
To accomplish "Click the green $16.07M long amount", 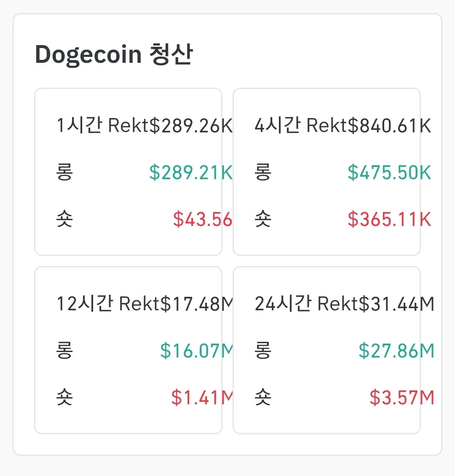I will pyautogui.click(x=197, y=351).
